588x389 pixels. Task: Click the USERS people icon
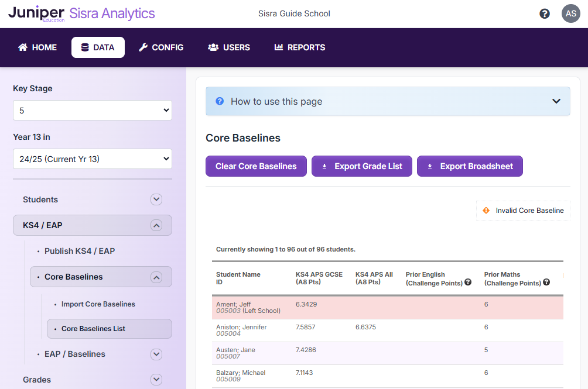tap(213, 47)
